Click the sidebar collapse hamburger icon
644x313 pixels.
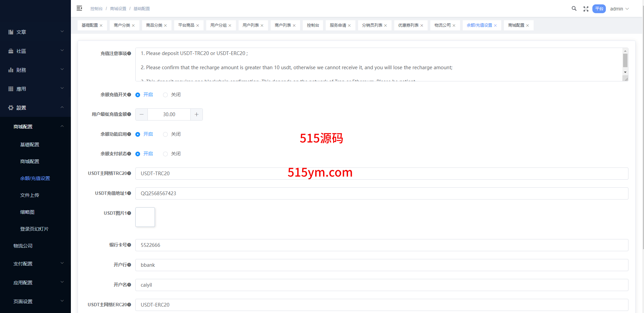coord(79,8)
